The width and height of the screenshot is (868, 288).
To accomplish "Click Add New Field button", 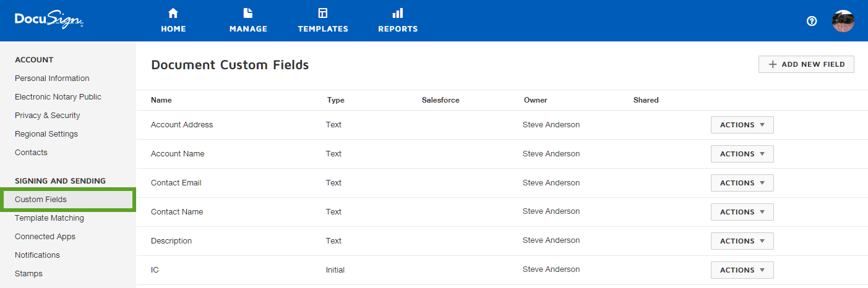I will (x=806, y=64).
